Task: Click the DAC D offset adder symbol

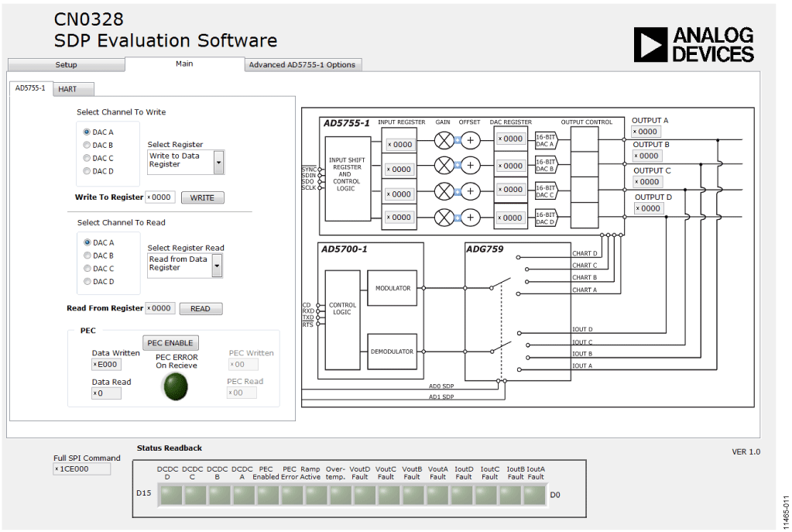Action: click(470, 218)
